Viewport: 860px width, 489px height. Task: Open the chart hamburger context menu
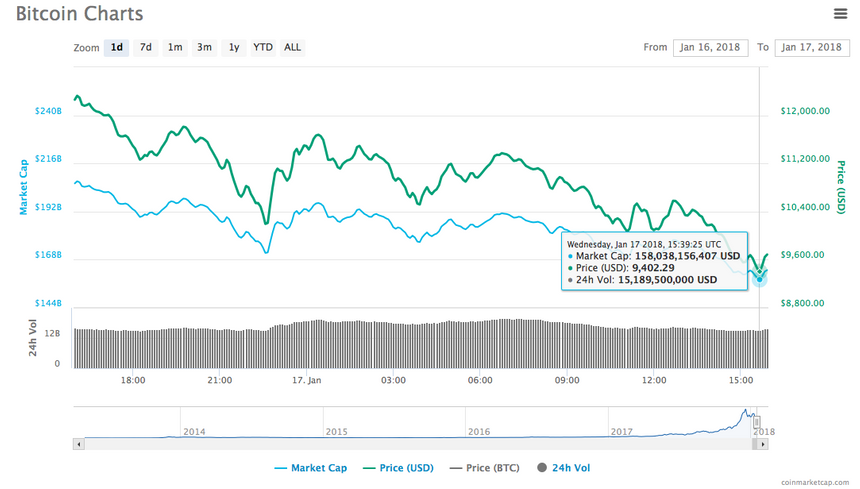tap(840, 14)
